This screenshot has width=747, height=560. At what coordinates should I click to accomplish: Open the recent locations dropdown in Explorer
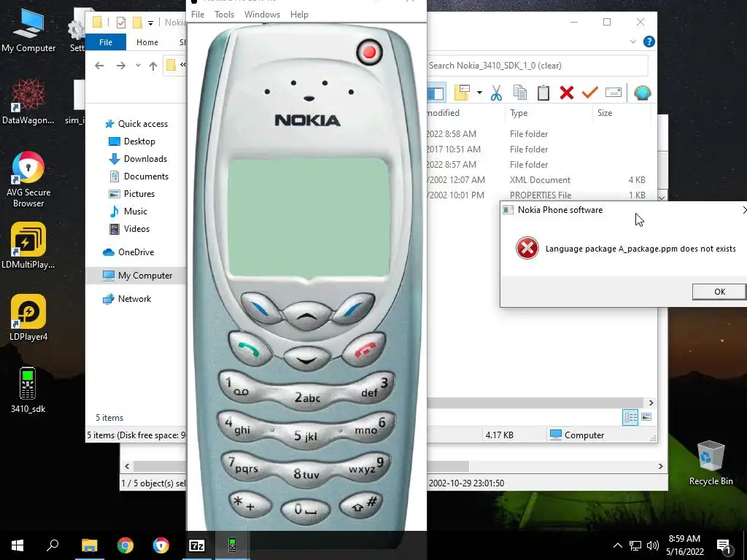(x=138, y=65)
